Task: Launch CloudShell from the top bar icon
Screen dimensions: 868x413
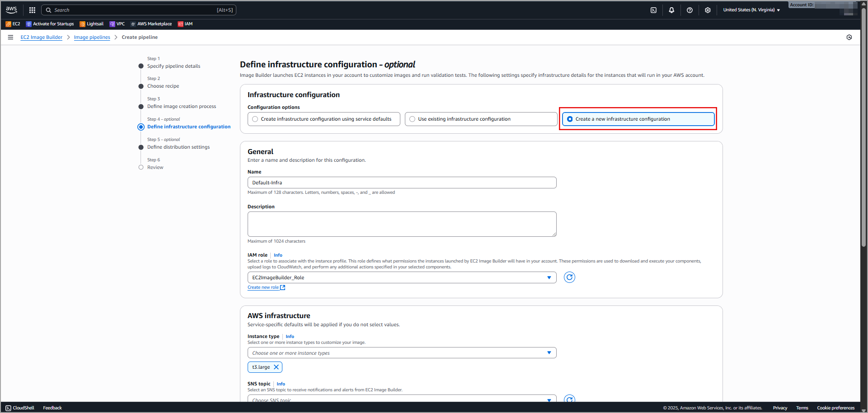Action: coord(653,10)
